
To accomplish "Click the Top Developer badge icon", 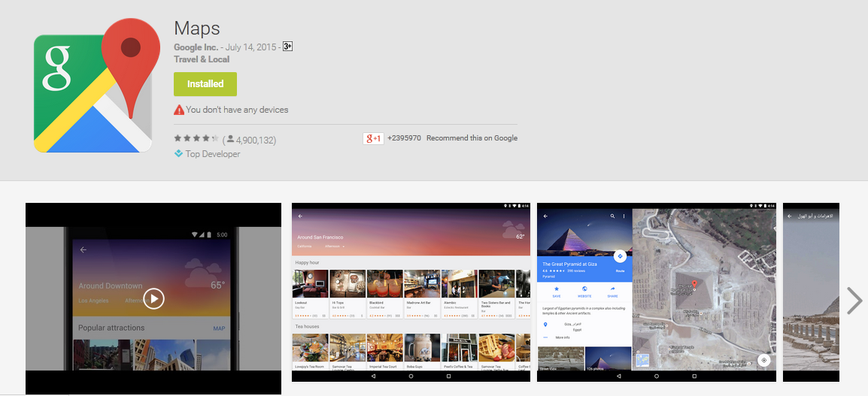I will pos(178,154).
